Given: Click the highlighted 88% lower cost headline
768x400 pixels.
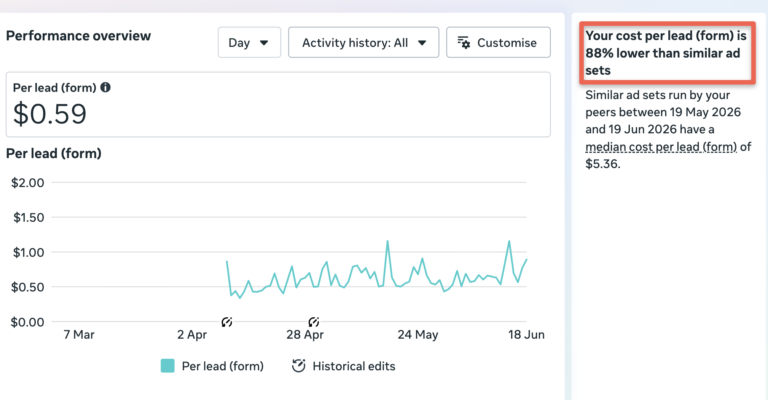Looking at the screenshot, I should [x=667, y=53].
